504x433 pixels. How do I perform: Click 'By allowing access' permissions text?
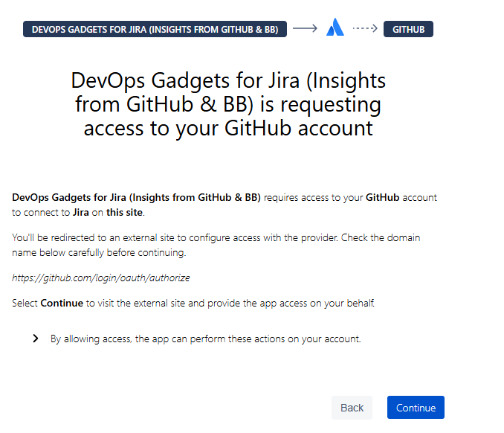[x=206, y=339]
